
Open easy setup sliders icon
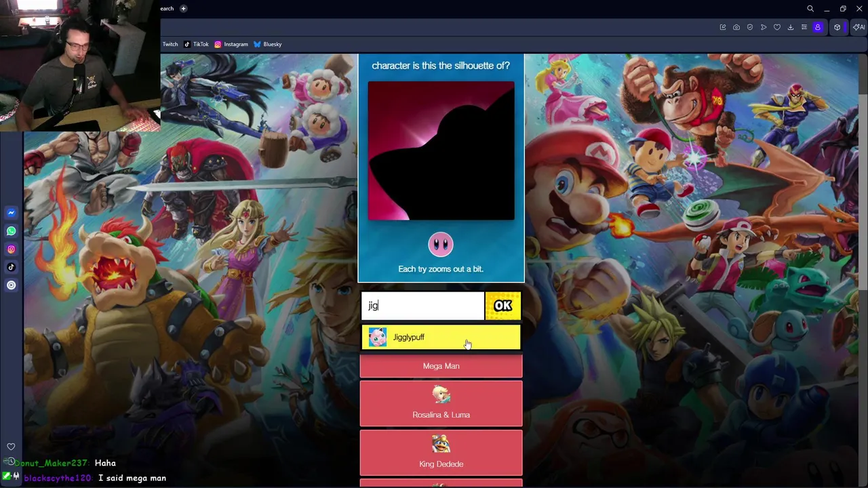[804, 27]
